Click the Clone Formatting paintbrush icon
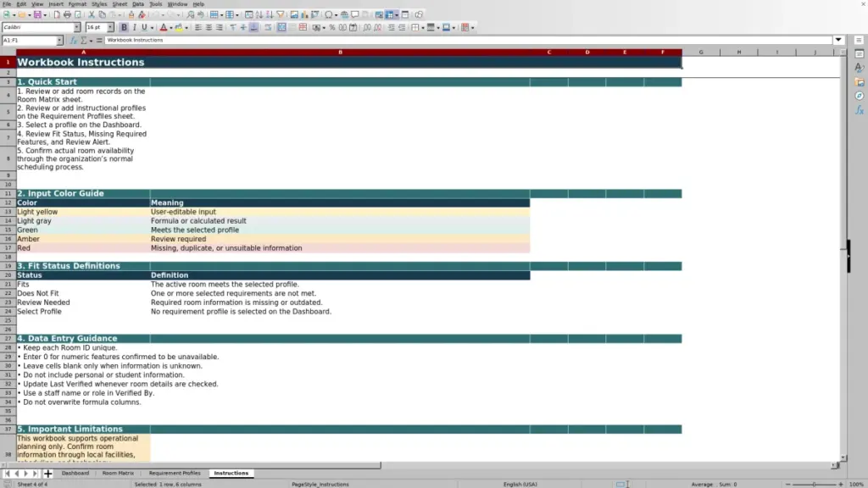868x488 pixels. [131, 14]
